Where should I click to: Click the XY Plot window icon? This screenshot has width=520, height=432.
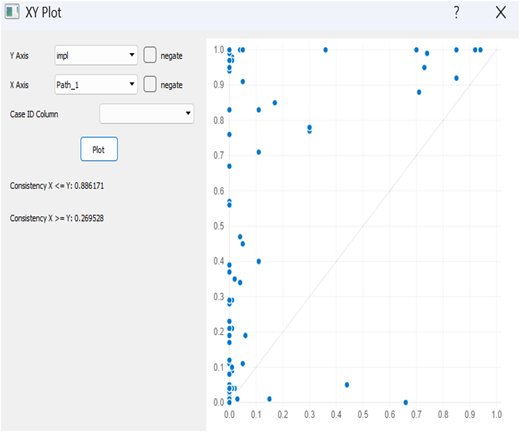point(12,12)
